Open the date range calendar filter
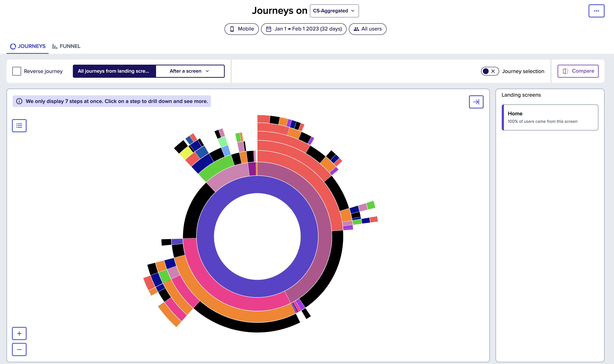 [303, 29]
